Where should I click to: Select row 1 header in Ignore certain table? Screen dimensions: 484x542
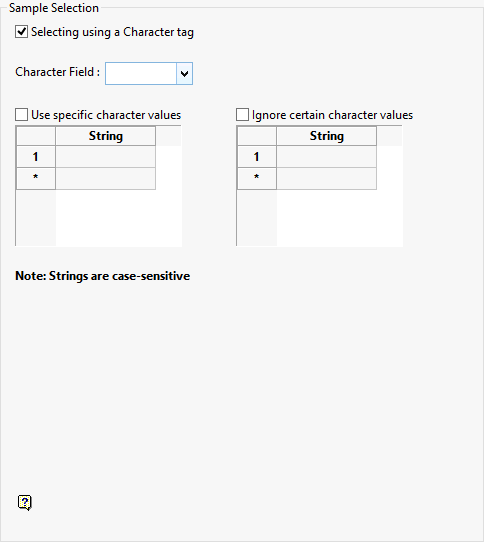257,157
